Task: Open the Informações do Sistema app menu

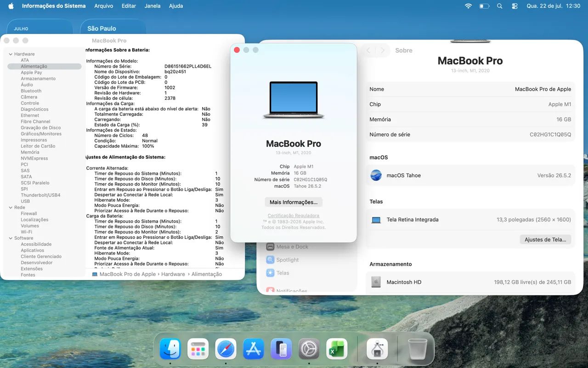Action: pyautogui.click(x=54, y=6)
